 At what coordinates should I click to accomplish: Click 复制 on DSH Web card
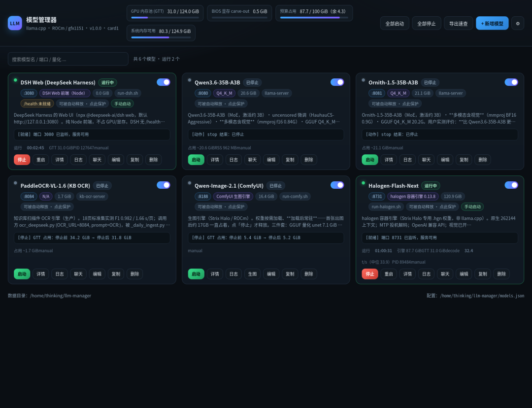[x=134, y=160]
